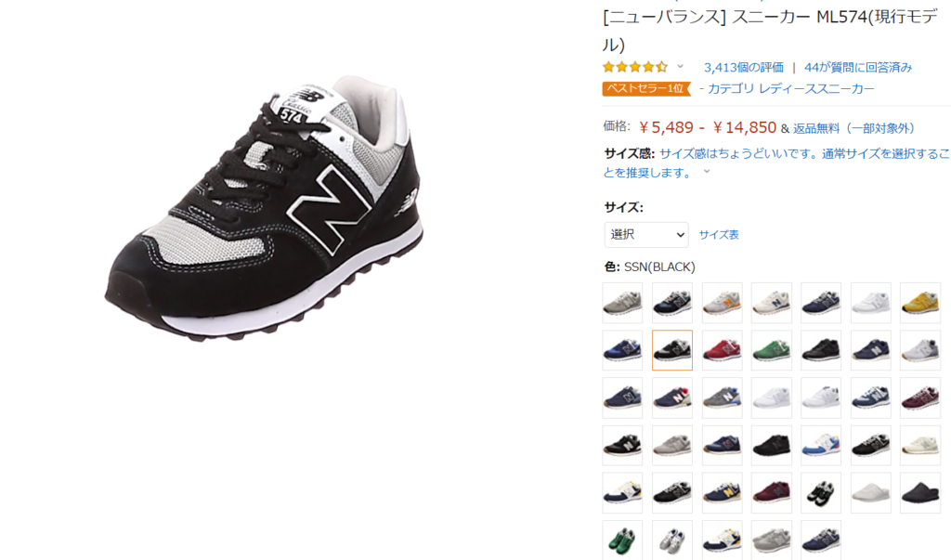Select the white sneaker with blue and red accents swatch
The width and height of the screenshot is (951, 560).
point(821,446)
